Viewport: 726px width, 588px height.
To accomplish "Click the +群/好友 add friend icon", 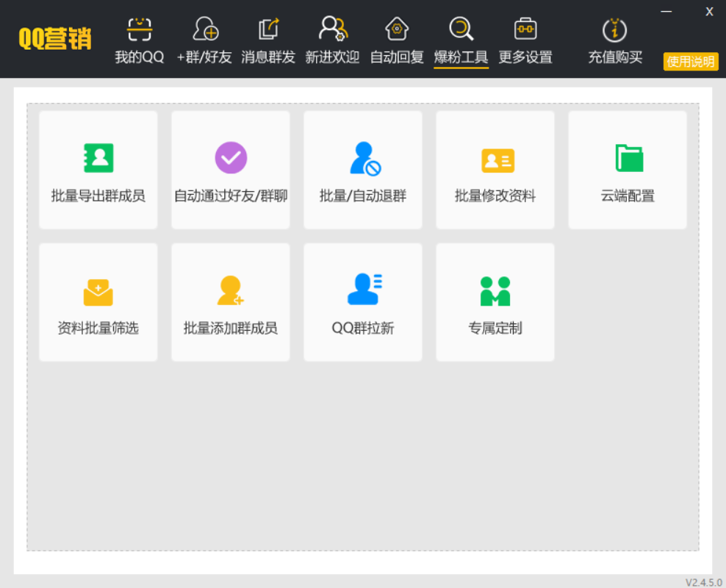I will click(x=205, y=29).
